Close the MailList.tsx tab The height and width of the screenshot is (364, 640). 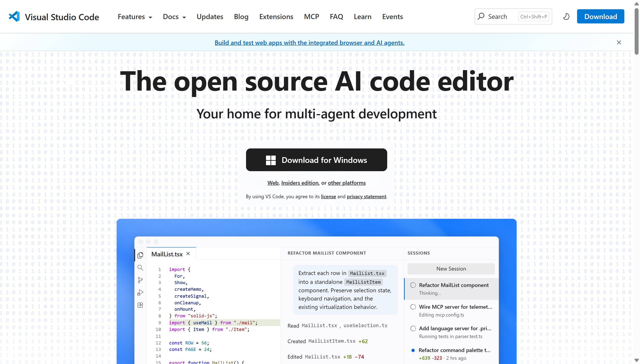coord(188,254)
